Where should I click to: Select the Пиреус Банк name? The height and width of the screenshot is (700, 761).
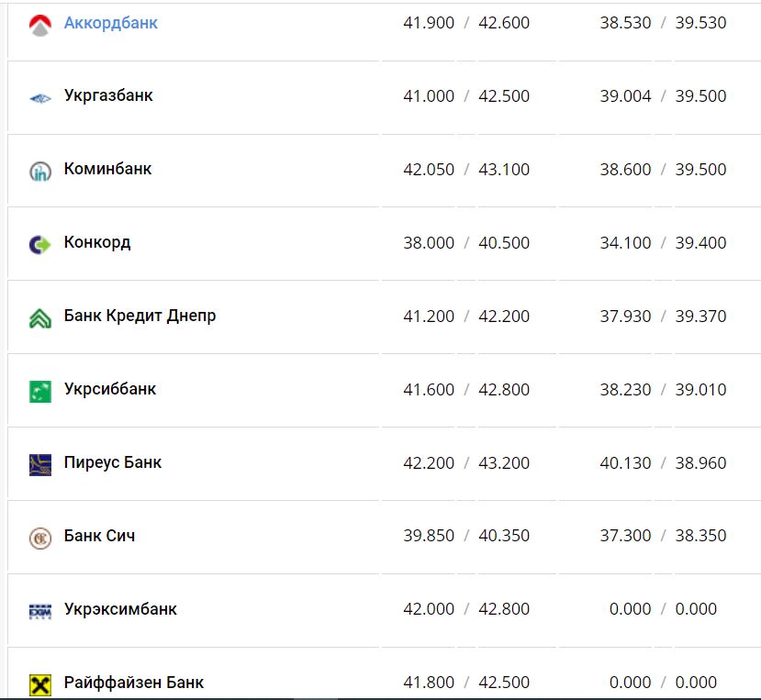tap(113, 462)
